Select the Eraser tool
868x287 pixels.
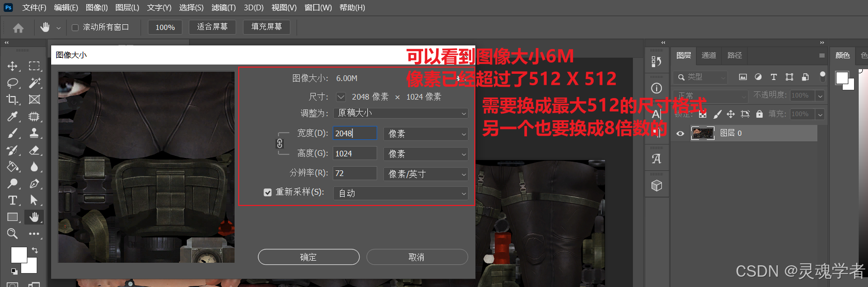pyautogui.click(x=34, y=150)
